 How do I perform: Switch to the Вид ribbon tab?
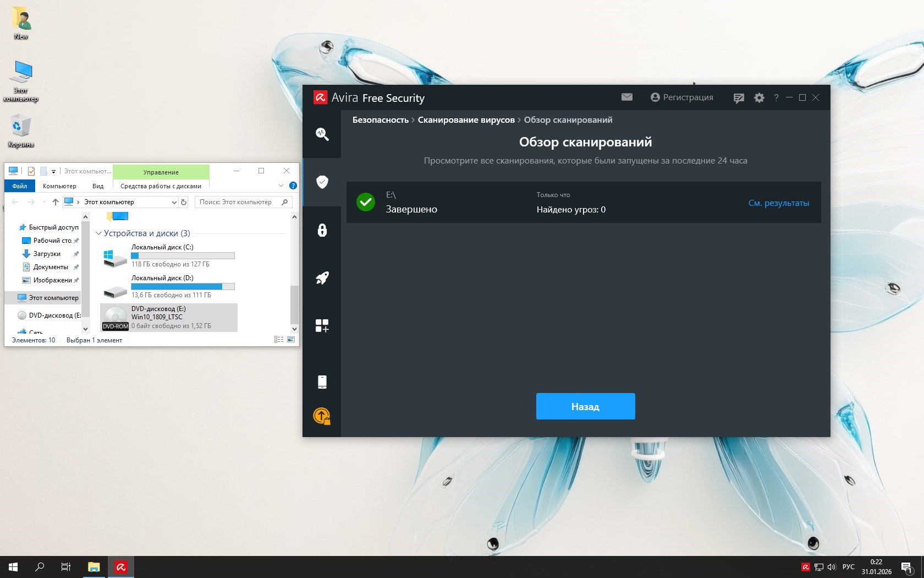click(x=98, y=186)
